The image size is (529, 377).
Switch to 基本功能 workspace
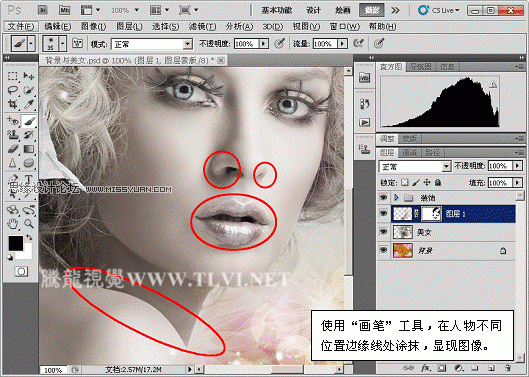(276, 10)
